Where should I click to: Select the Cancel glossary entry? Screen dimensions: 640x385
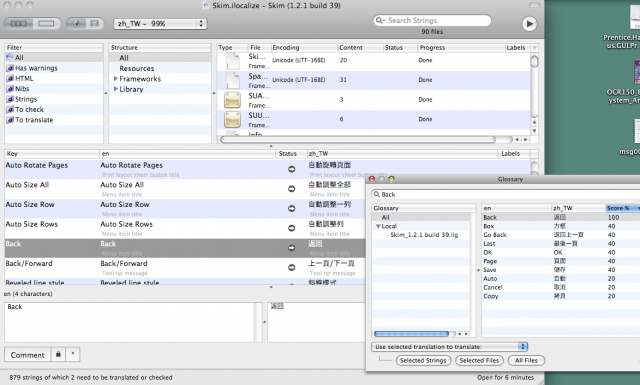pyautogui.click(x=561, y=287)
